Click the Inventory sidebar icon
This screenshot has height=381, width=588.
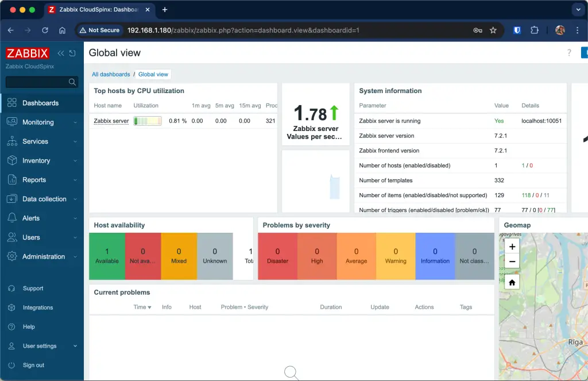(x=12, y=160)
